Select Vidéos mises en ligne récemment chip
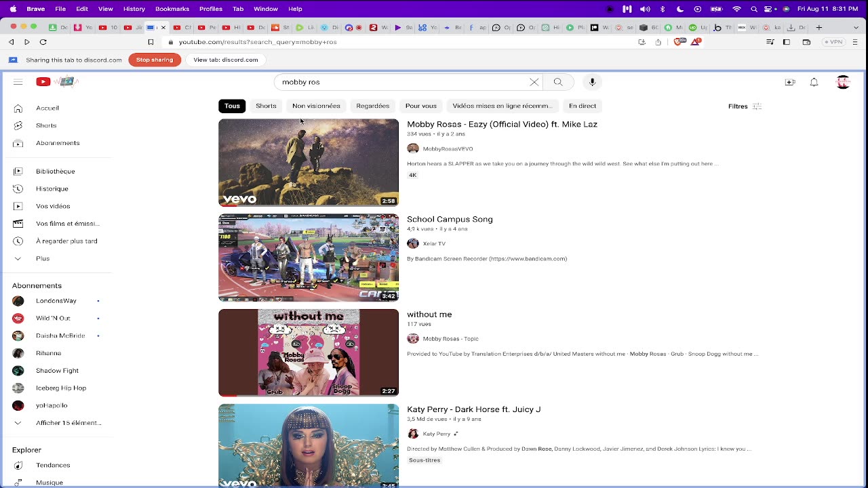Screen dimensions: 868x488 [502, 106]
